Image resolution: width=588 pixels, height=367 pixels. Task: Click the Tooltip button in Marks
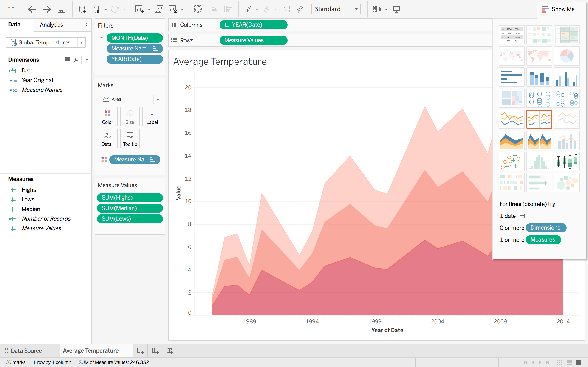130,138
